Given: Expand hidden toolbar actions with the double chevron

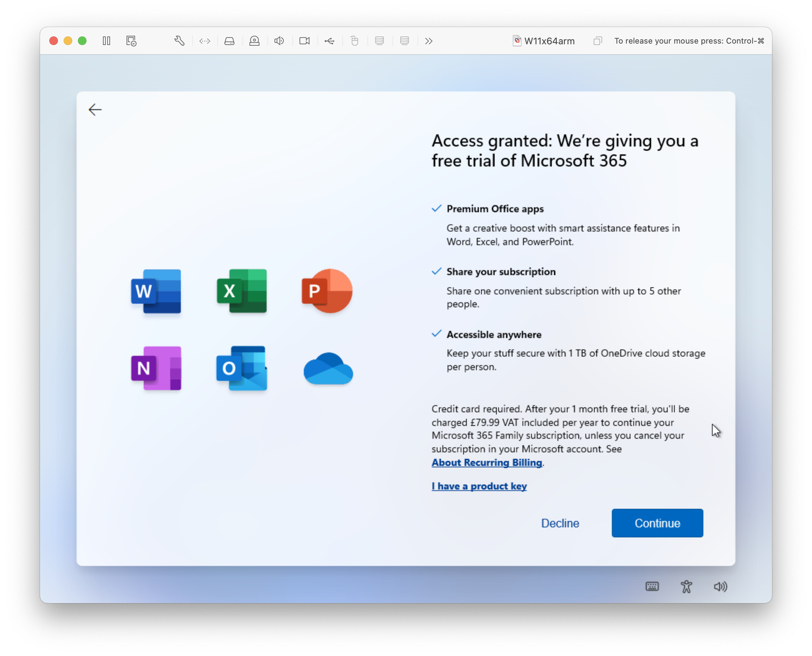Looking at the screenshot, I should tap(428, 41).
